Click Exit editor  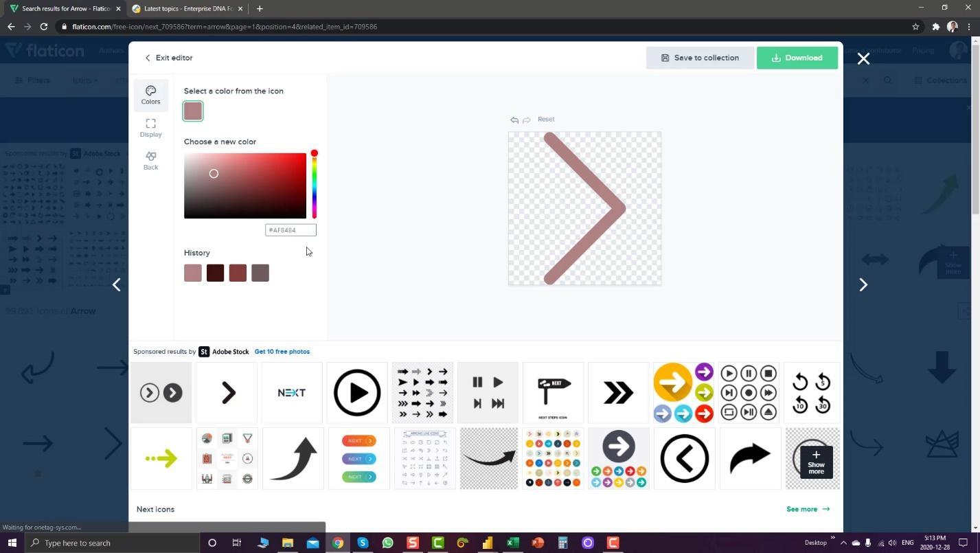(x=168, y=58)
